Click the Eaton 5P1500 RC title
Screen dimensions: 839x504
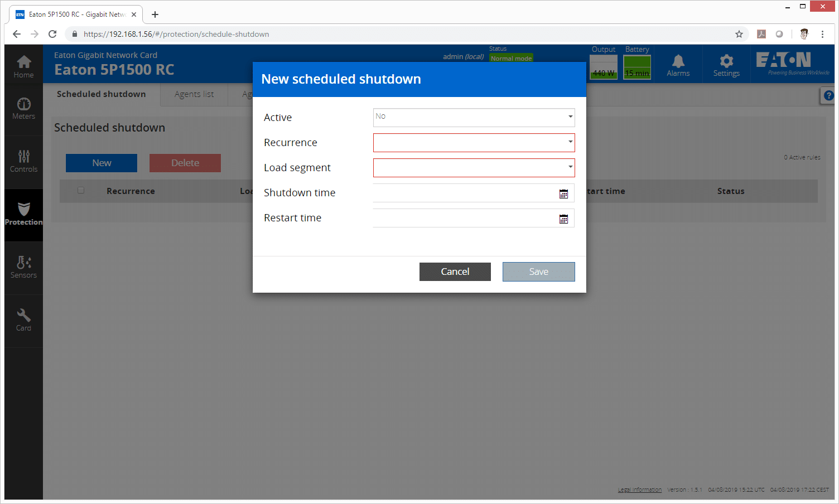(x=114, y=70)
